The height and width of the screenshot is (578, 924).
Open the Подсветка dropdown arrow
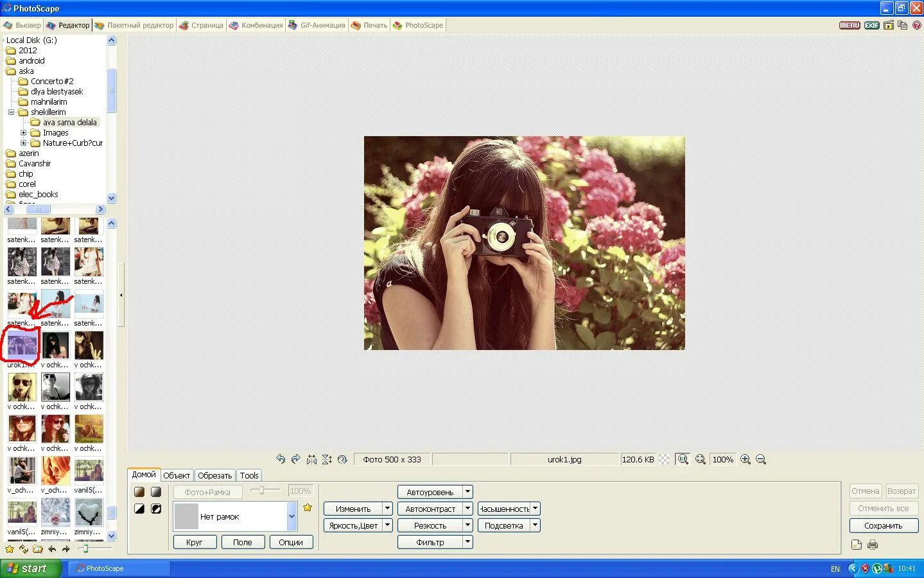(x=536, y=525)
